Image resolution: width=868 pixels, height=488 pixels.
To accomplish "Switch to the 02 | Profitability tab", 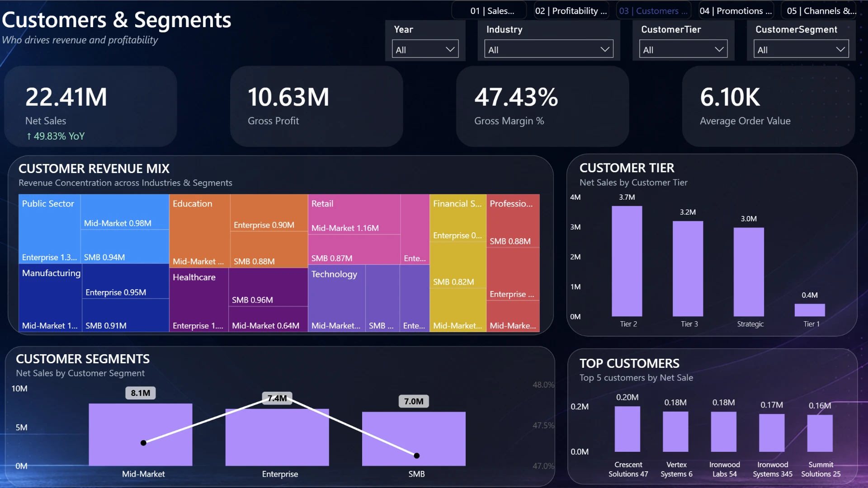I will point(571,11).
